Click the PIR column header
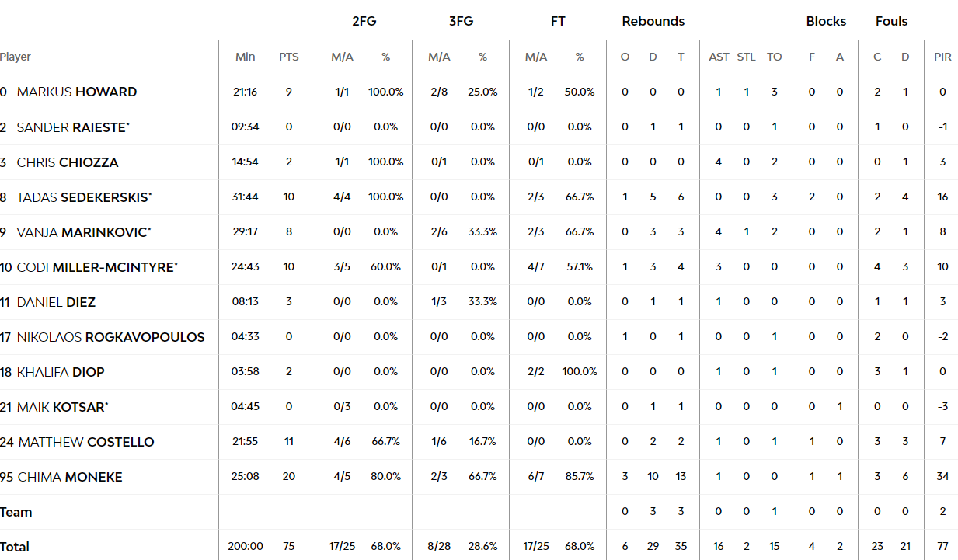958x560 pixels. 942,57
